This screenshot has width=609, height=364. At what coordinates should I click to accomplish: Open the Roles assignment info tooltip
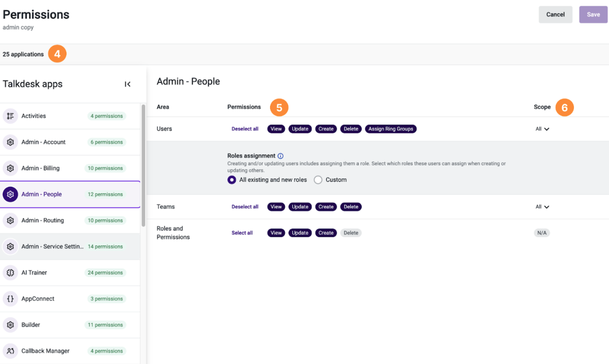[280, 156]
